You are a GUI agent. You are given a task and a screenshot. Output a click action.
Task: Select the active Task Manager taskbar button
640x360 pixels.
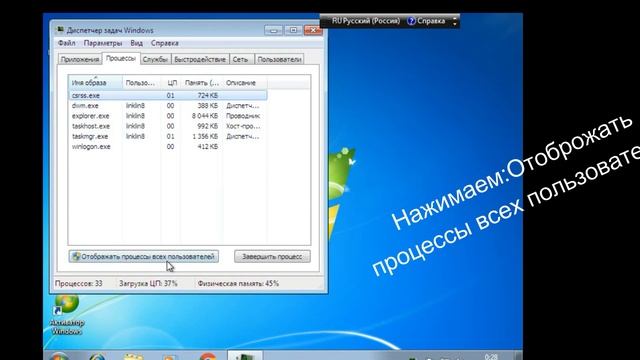pyautogui.click(x=244, y=356)
